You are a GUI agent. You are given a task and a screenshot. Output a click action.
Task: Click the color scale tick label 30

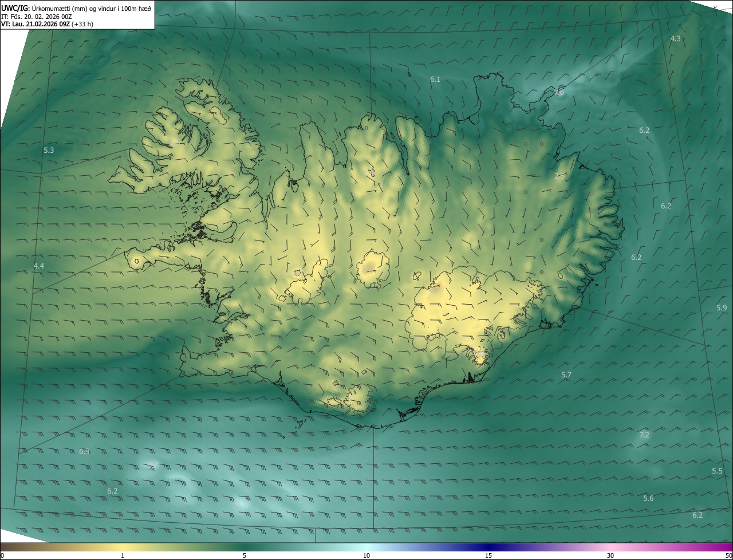tap(610, 555)
